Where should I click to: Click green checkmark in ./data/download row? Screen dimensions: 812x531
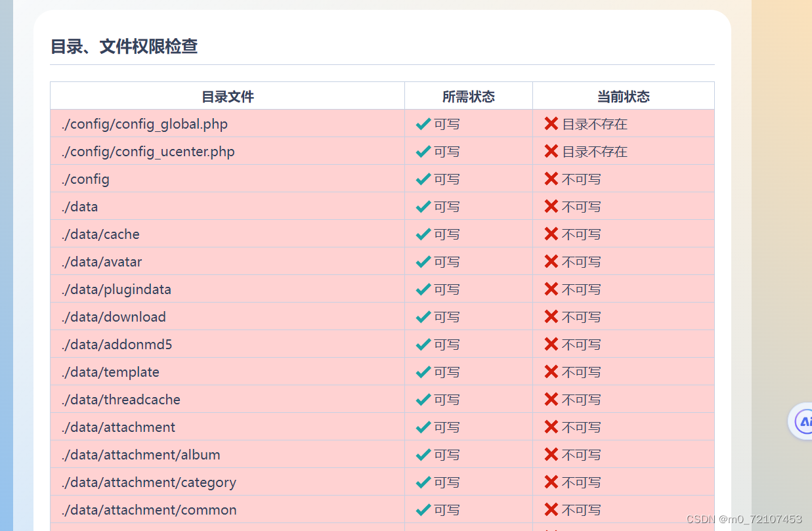pyautogui.click(x=423, y=316)
